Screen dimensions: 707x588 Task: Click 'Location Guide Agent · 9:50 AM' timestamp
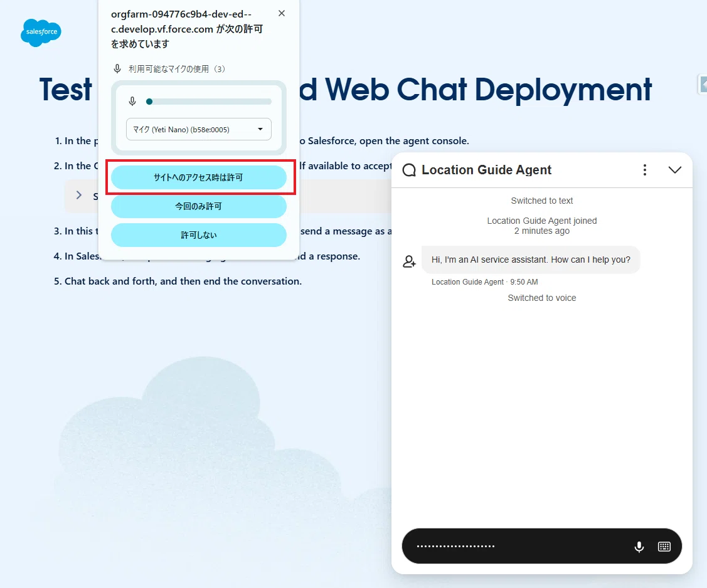[x=485, y=282]
